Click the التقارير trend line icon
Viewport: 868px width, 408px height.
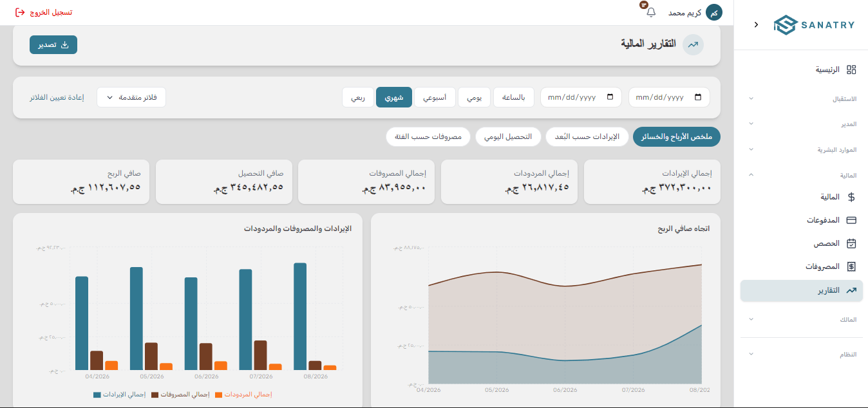(x=851, y=290)
